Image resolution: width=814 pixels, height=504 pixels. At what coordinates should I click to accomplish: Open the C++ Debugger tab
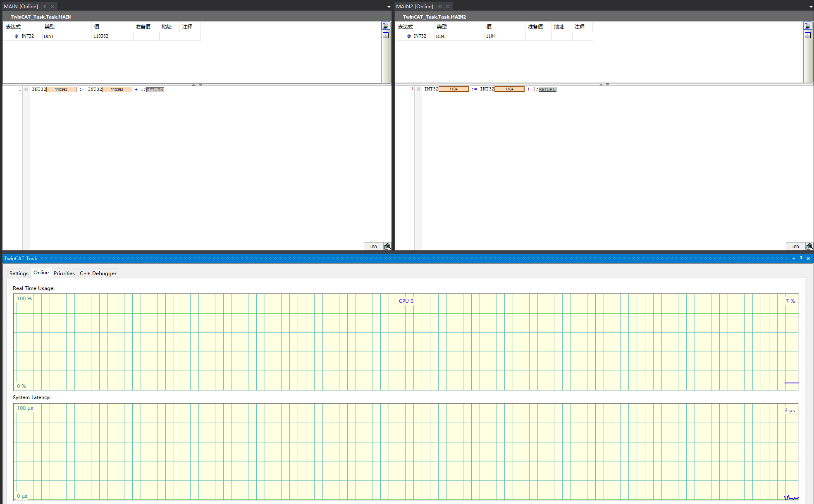(x=98, y=273)
